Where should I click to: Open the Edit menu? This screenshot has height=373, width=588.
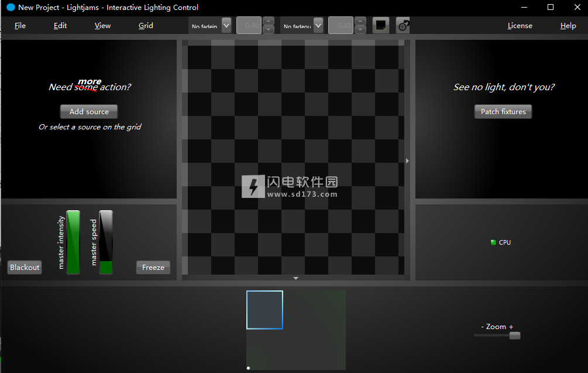(x=60, y=26)
